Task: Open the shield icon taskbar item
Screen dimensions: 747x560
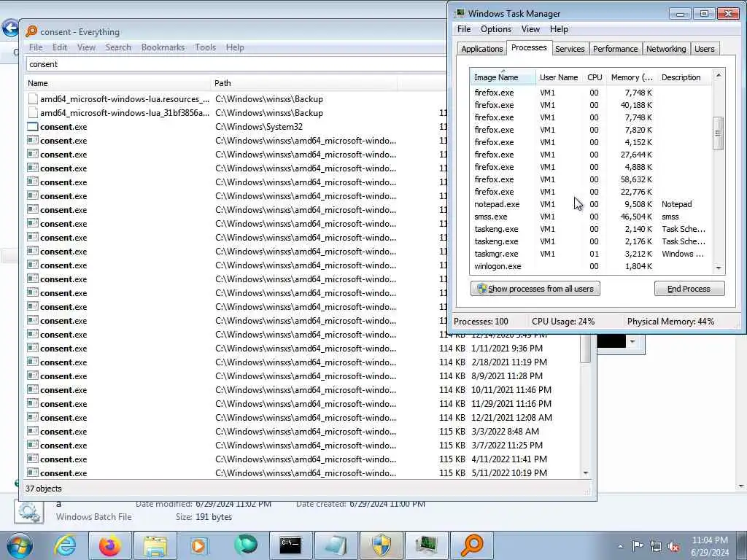Action: tap(381, 545)
